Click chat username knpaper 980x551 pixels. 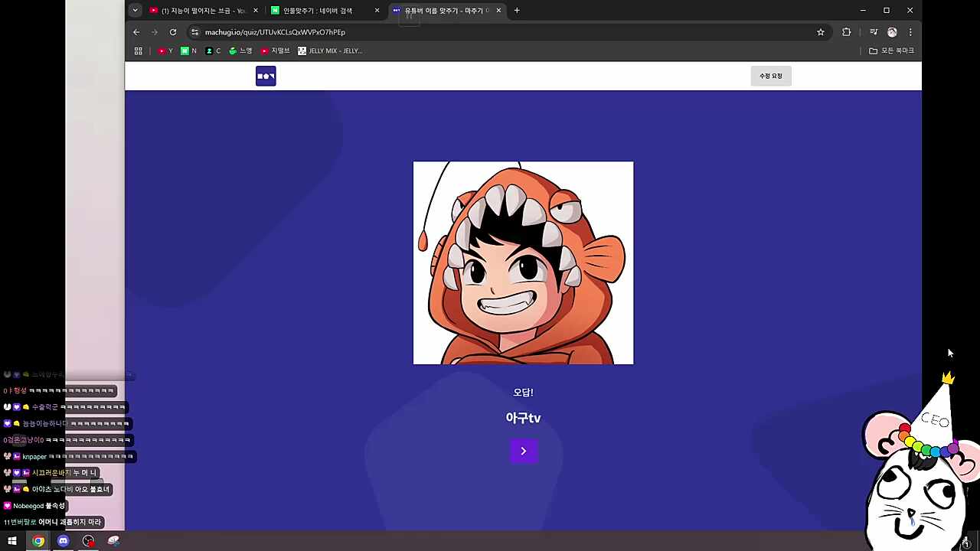(34, 457)
